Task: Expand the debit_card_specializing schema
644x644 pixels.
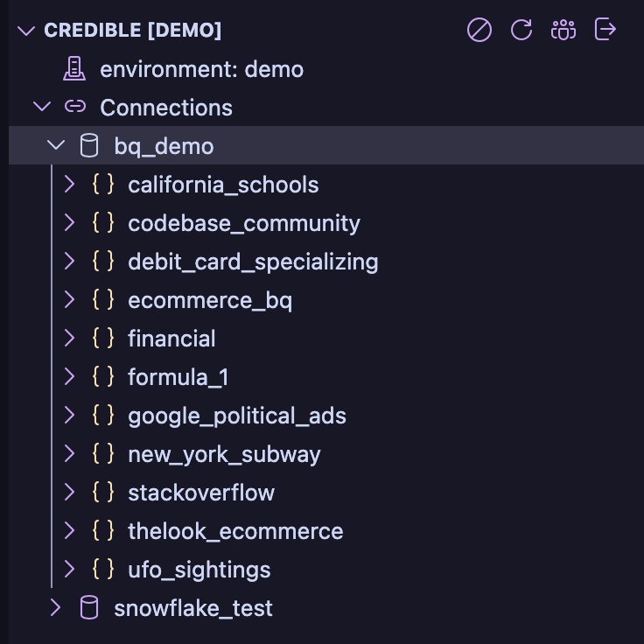Action: coord(69,261)
